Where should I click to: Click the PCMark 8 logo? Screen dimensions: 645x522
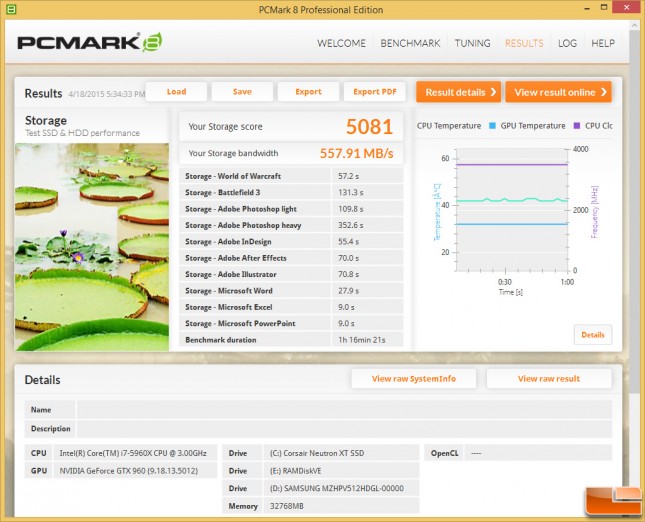pyautogui.click(x=89, y=42)
